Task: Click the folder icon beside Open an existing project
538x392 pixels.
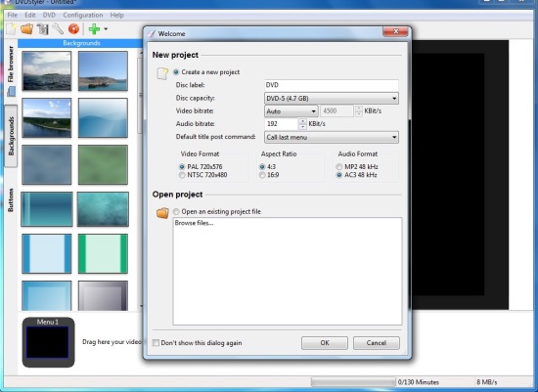Action: tap(162, 213)
